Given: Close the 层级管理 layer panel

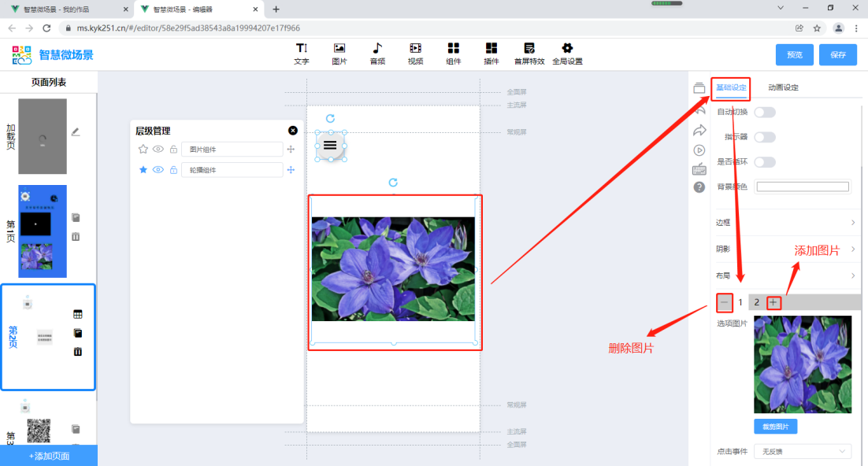Looking at the screenshot, I should 293,131.
